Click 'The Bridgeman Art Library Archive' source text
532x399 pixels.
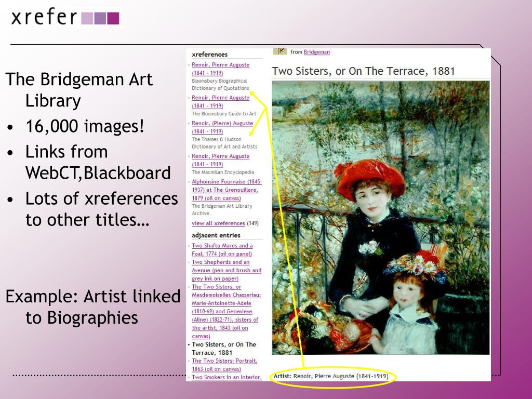[x=222, y=210]
